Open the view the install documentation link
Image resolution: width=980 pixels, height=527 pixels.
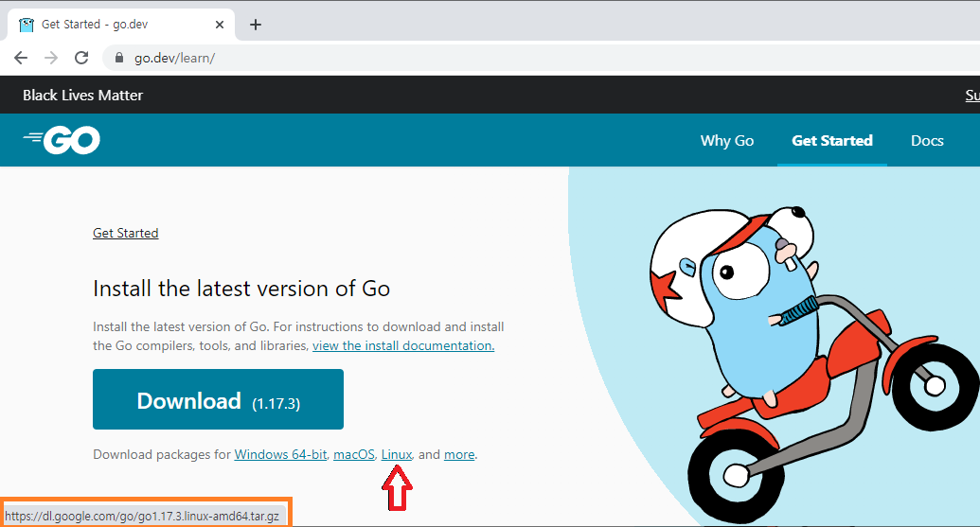click(x=403, y=346)
